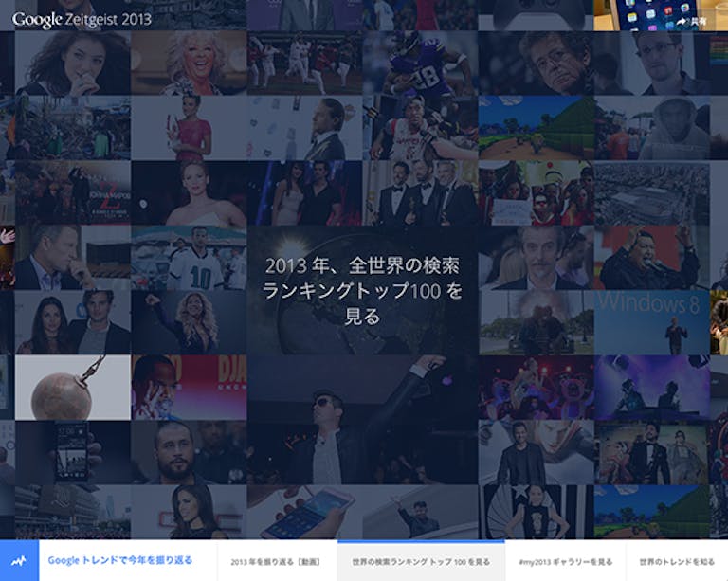Click the white Samsung phone thumbnail
This screenshot has height=581, width=728.
pyautogui.click(x=303, y=513)
